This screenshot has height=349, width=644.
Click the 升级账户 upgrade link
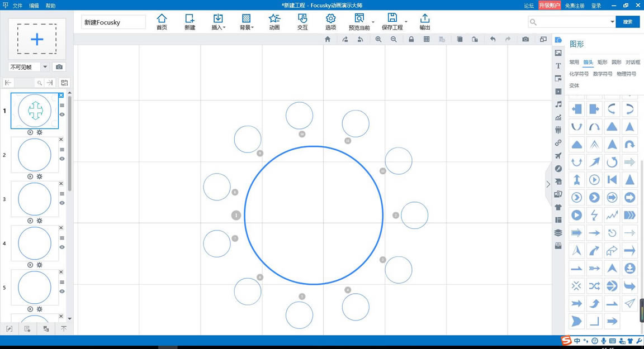pyautogui.click(x=550, y=5)
